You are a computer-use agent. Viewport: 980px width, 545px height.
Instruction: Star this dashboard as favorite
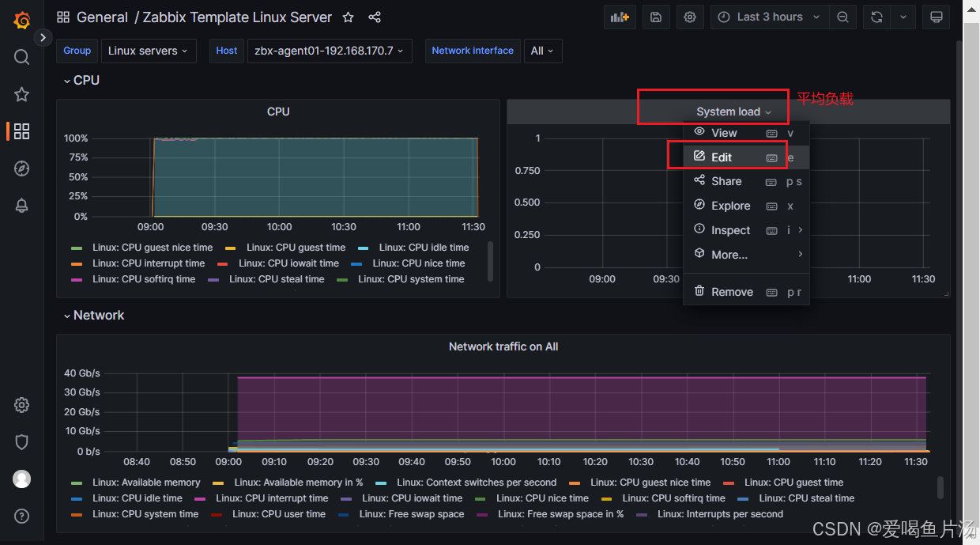[x=348, y=17]
